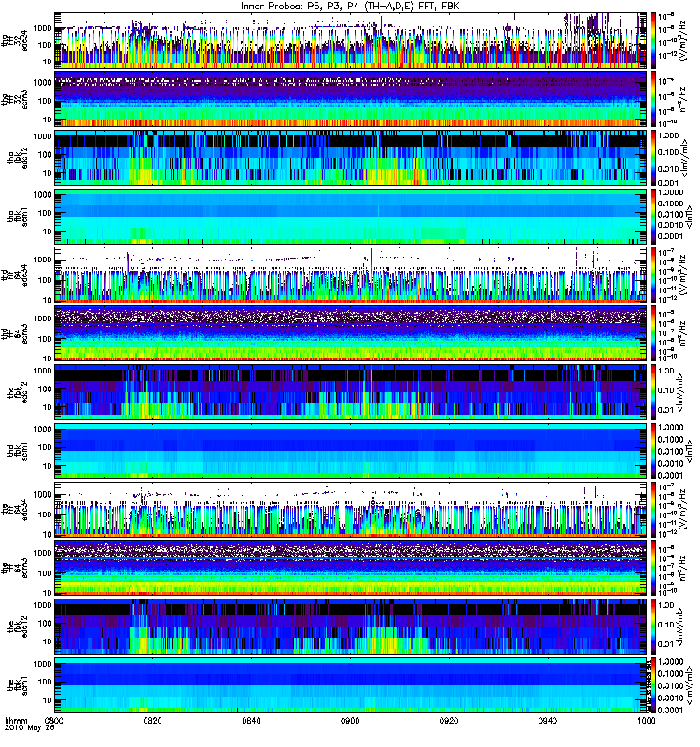Click the "thd fbk scm1" y-axis label
Image resolution: width=700 pixels, height=747 pixels.
click(18, 451)
